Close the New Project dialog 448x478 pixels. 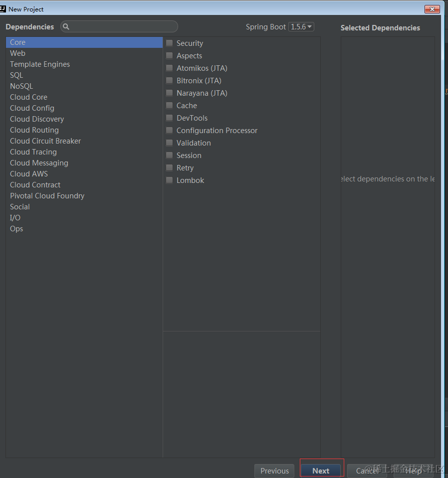(x=432, y=9)
